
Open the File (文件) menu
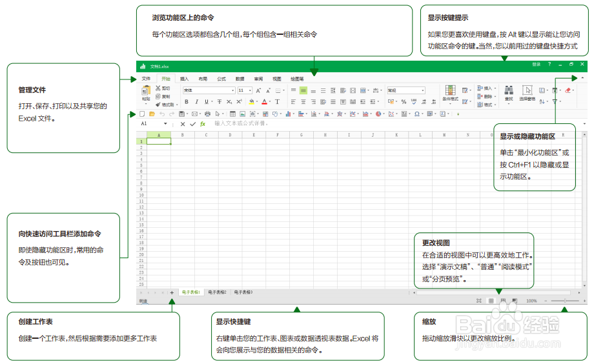coord(146,79)
